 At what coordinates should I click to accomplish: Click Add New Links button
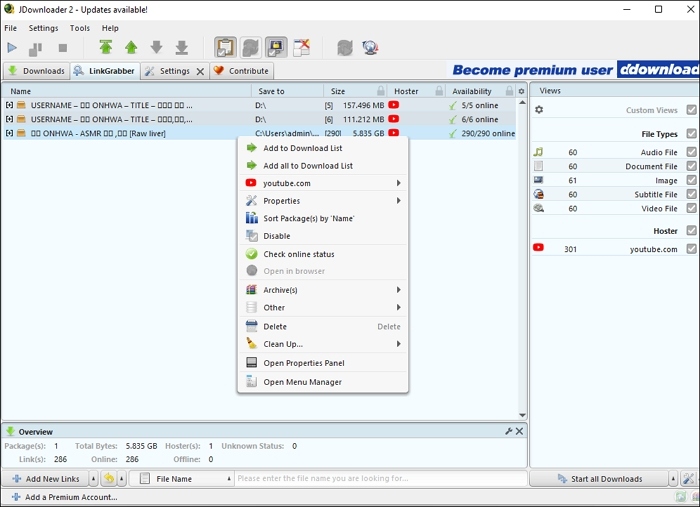46,479
